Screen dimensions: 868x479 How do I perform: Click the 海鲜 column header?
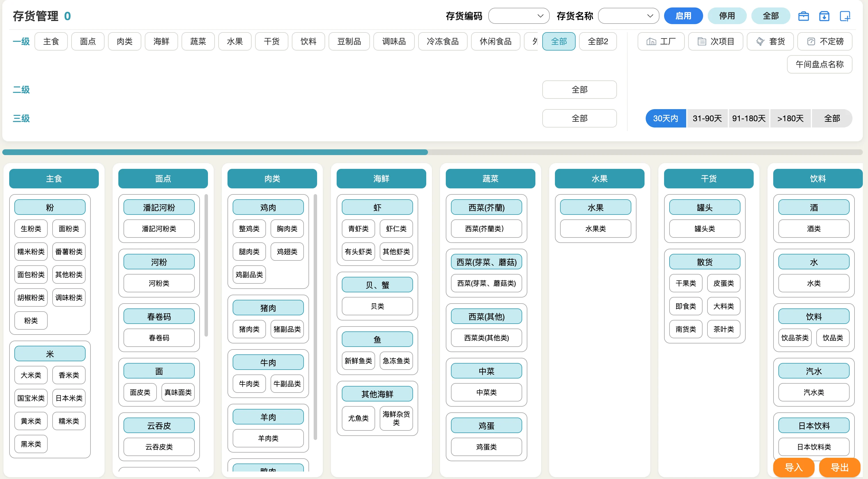[381, 179]
